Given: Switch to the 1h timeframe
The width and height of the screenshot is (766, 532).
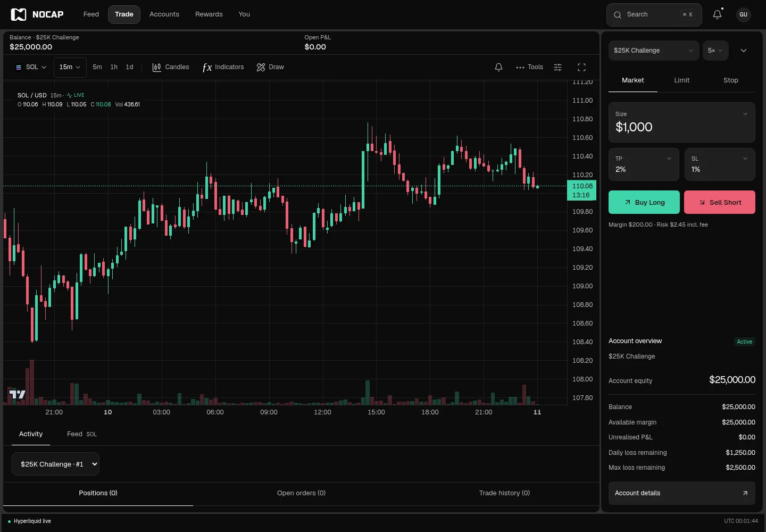Looking at the screenshot, I should click(x=114, y=67).
